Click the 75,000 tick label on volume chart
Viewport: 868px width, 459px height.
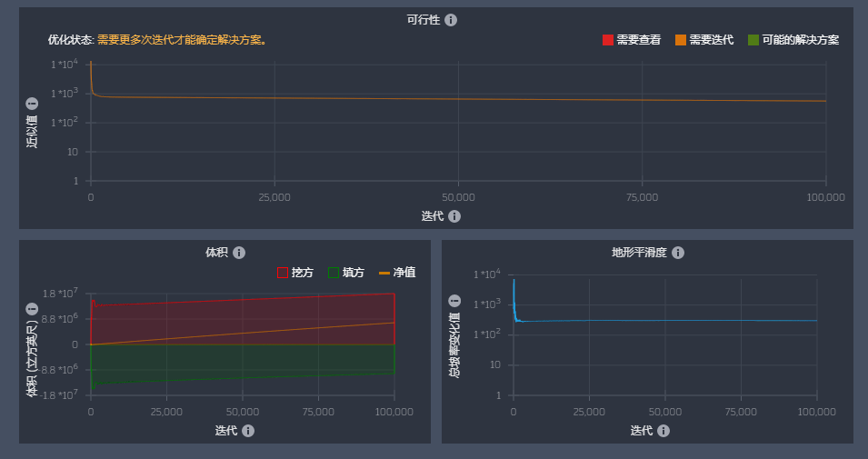click(x=318, y=412)
